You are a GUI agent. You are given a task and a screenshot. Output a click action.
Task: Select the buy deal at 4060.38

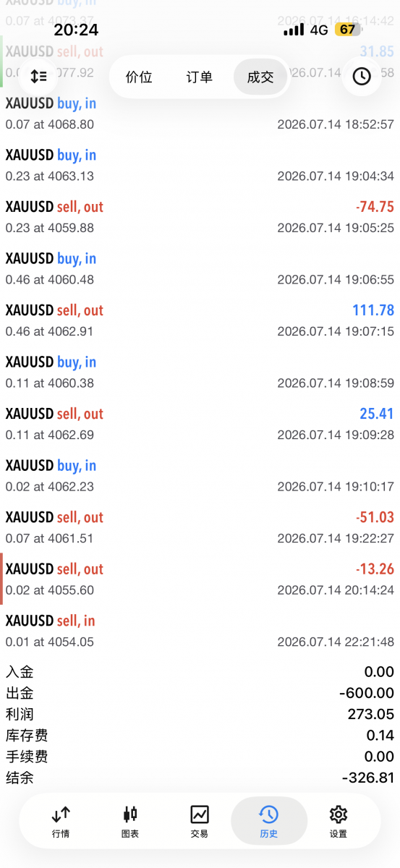tap(200, 373)
